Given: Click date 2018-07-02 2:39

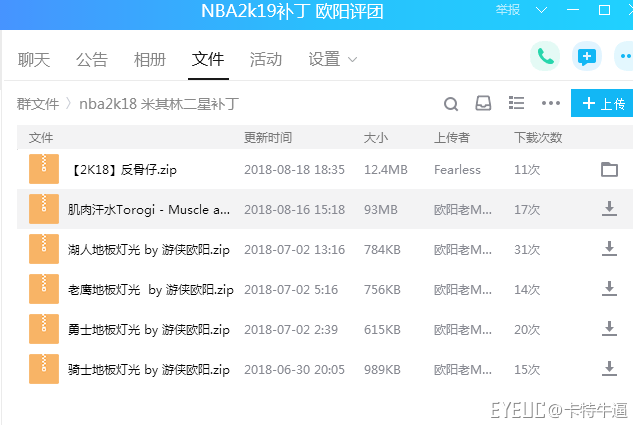Looking at the screenshot, I should pyautogui.click(x=291, y=329).
